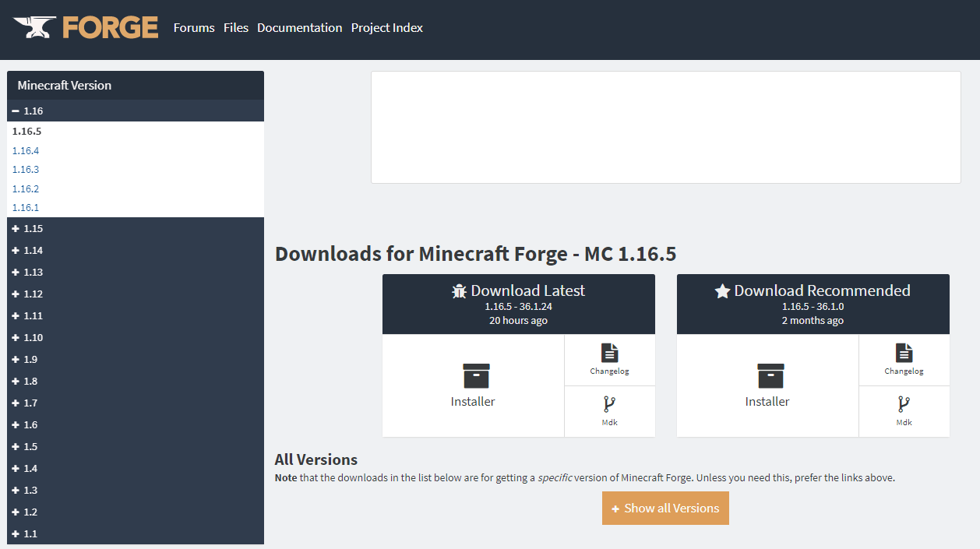Click the Latest installer box icon

coord(476,376)
